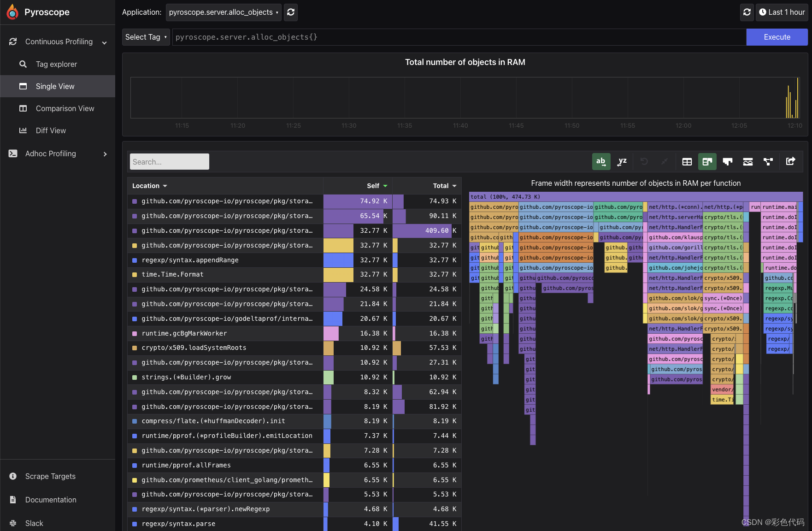The image size is (812, 531).
Task: Click the collapse nodes focus icon
Action: 665,161
